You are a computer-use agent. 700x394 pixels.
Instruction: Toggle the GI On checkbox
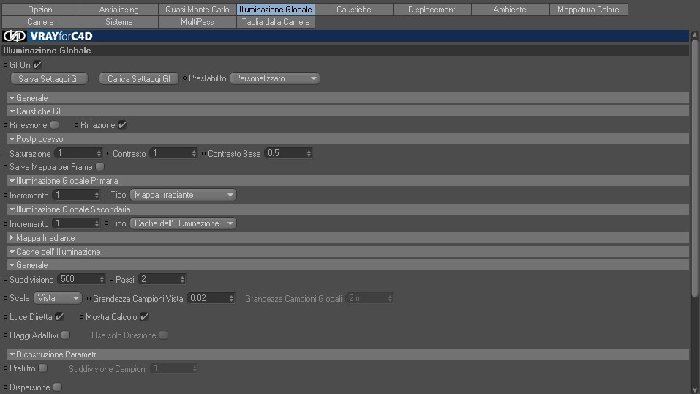pyautogui.click(x=38, y=65)
